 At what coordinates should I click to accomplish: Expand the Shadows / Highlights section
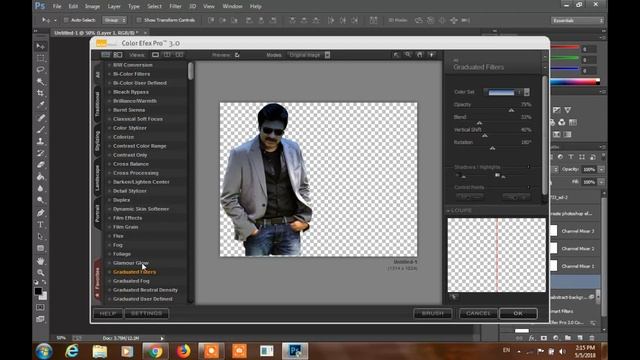[529, 167]
